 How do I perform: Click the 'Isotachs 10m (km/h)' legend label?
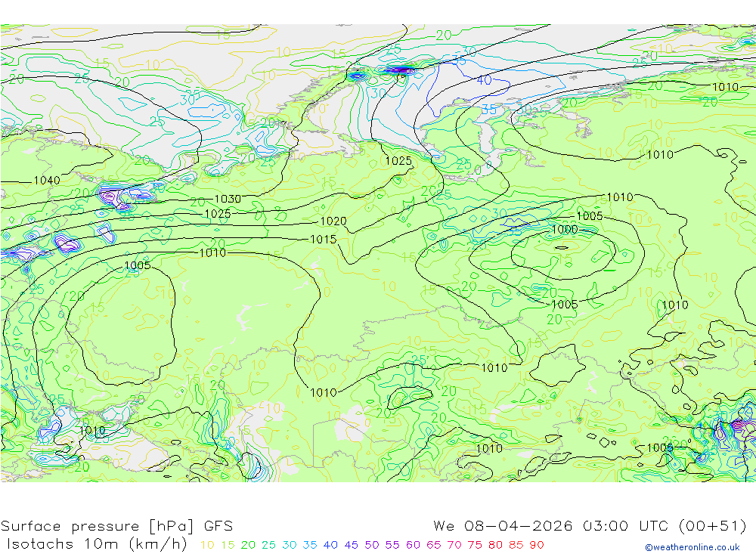click(x=97, y=544)
